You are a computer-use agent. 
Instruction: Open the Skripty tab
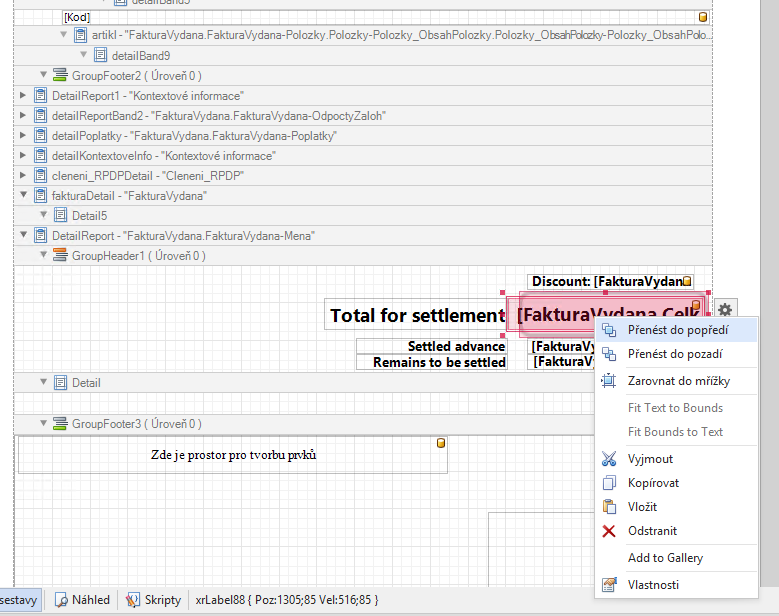point(154,600)
